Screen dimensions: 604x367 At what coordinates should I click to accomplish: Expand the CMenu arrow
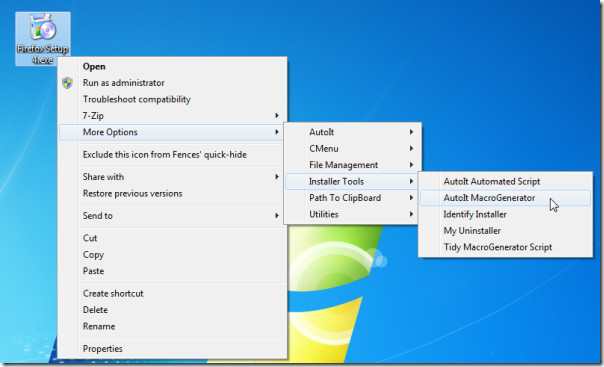(411, 149)
